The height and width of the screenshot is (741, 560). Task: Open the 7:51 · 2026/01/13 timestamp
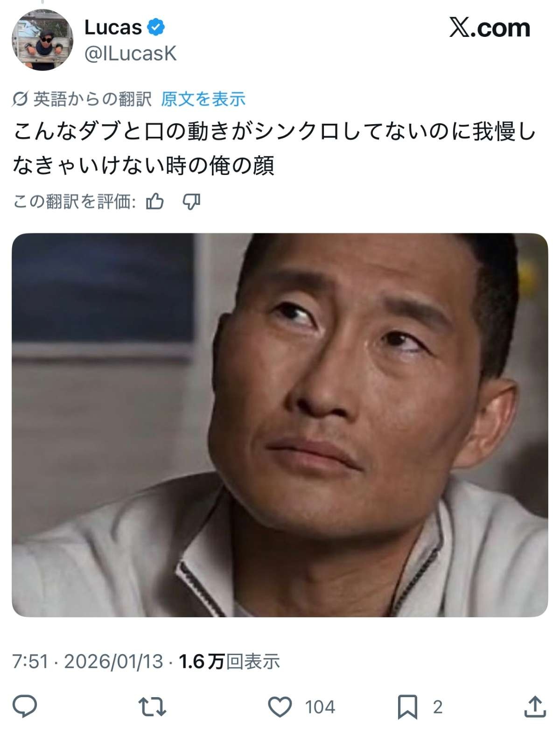point(88,661)
